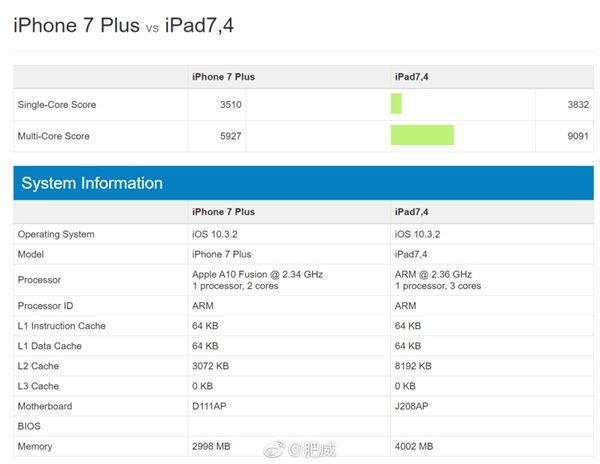Click iPhone 7 Plus header in system table
This screenshot has width=600, height=464.
click(x=223, y=212)
